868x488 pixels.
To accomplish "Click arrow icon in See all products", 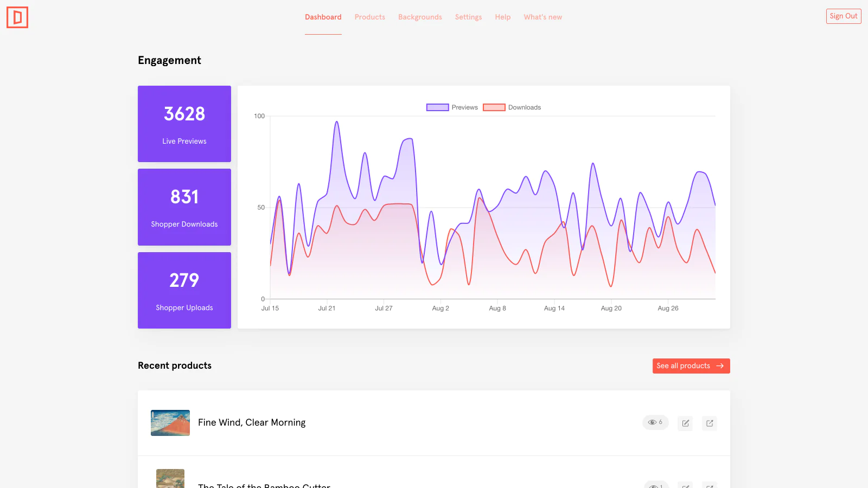I will pos(720,366).
